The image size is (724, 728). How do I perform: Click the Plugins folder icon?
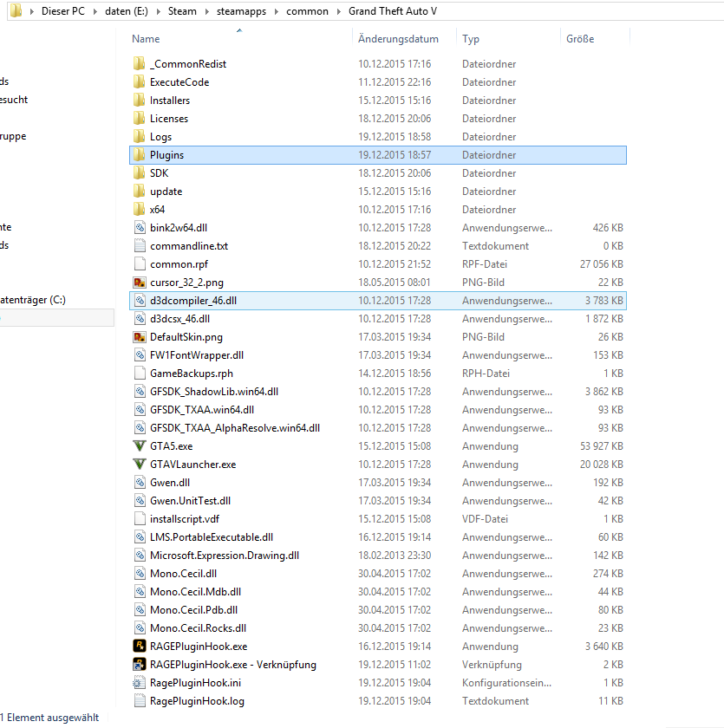140,154
